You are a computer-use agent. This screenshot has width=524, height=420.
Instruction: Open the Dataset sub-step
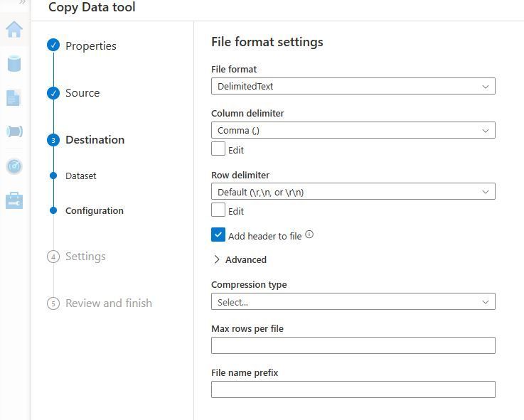tap(80, 176)
